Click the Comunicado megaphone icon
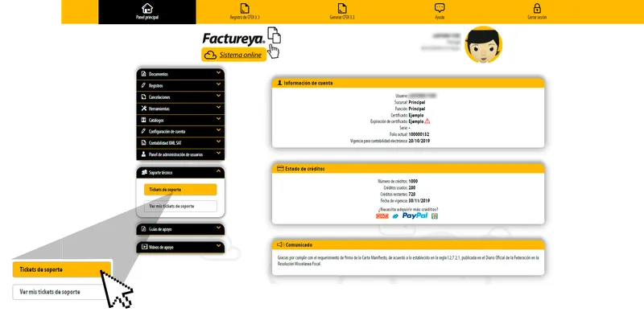 (x=280, y=244)
